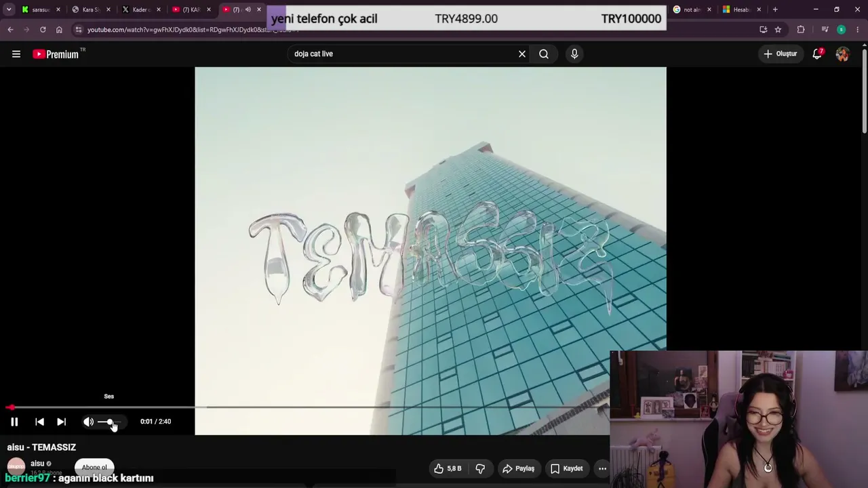This screenshot has width=868, height=488.
Task: Switch to the (7) KAR YouTube tab
Action: (191, 9)
